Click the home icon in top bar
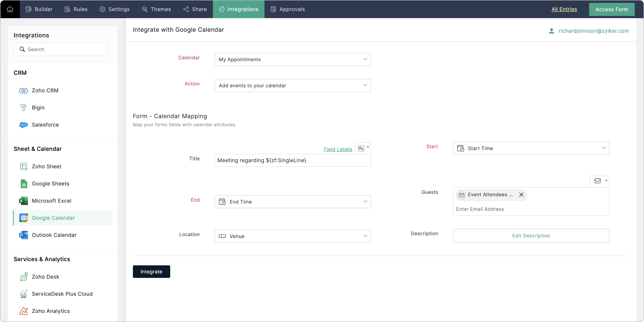Image resolution: width=644 pixels, height=322 pixels. [x=10, y=9]
